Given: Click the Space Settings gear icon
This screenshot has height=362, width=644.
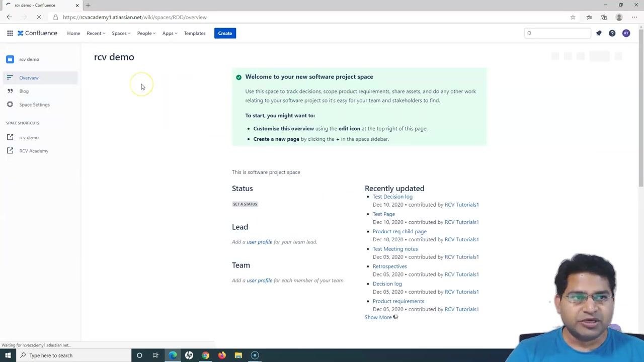Looking at the screenshot, I should tap(10, 105).
